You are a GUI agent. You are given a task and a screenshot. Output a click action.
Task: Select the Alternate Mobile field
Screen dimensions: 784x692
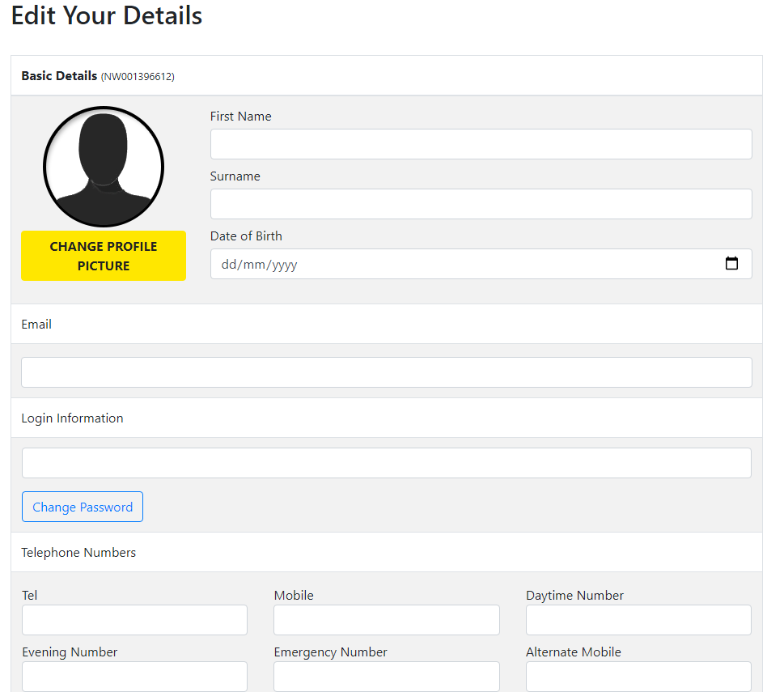point(638,677)
